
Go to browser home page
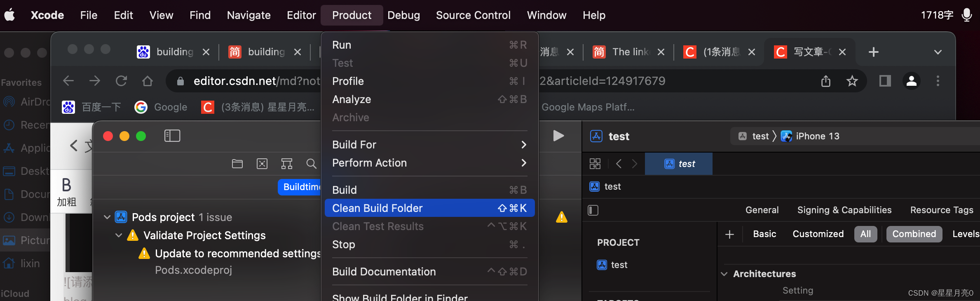click(x=148, y=81)
